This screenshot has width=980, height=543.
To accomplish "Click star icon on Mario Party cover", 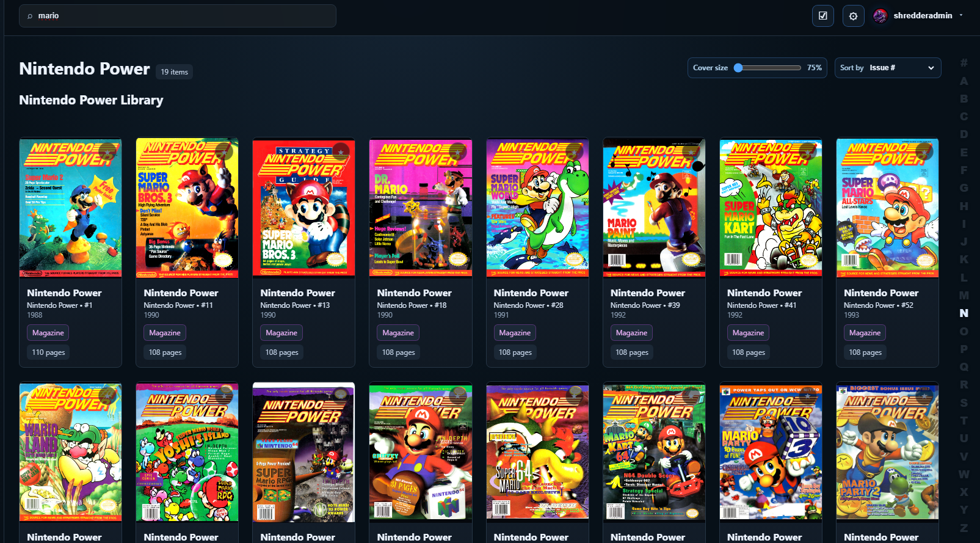I will point(807,396).
